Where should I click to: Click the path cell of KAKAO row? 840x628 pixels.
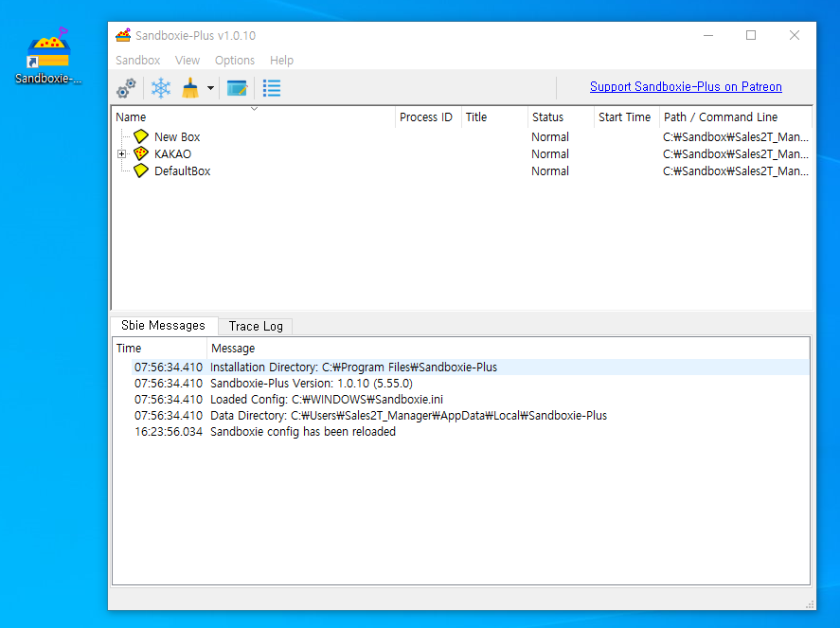[x=736, y=153]
